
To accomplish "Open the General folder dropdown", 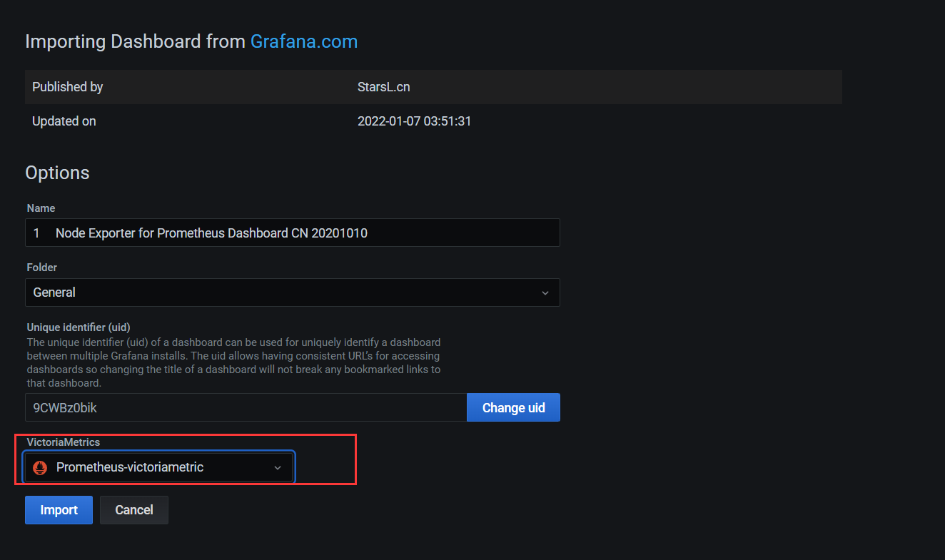I will (x=293, y=292).
